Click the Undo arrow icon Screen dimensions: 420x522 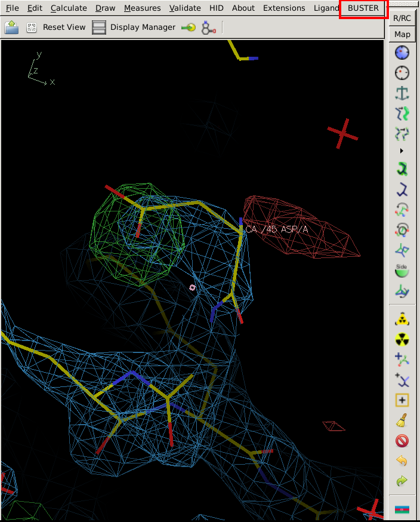(x=402, y=461)
